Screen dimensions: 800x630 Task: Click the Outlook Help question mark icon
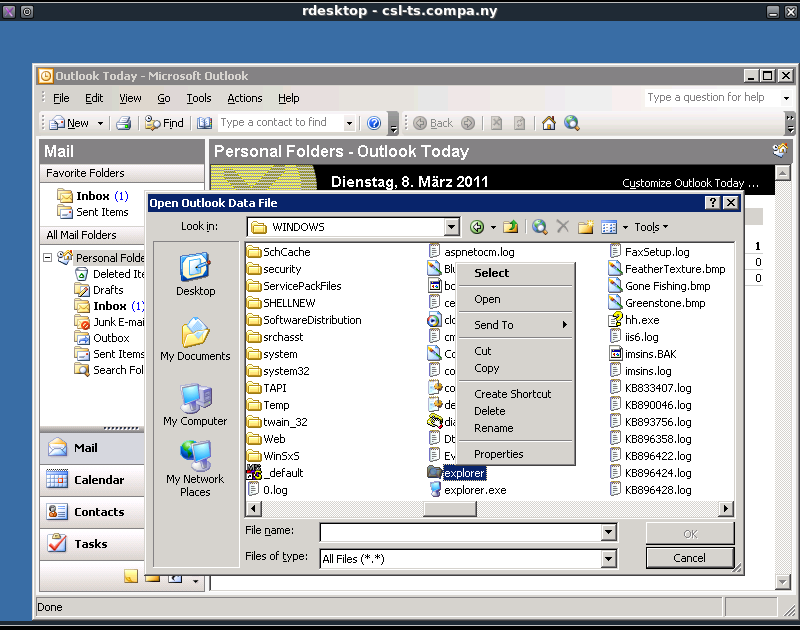coord(374,123)
